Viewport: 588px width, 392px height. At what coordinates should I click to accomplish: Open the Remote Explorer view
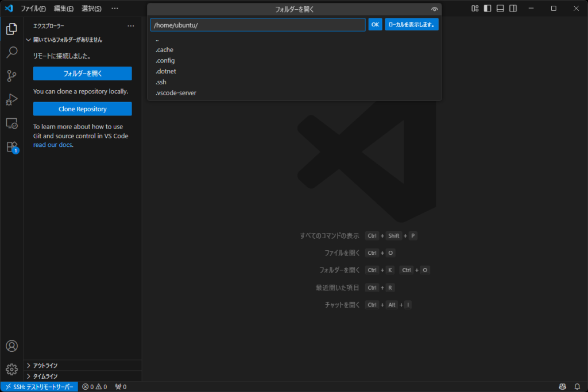point(11,123)
